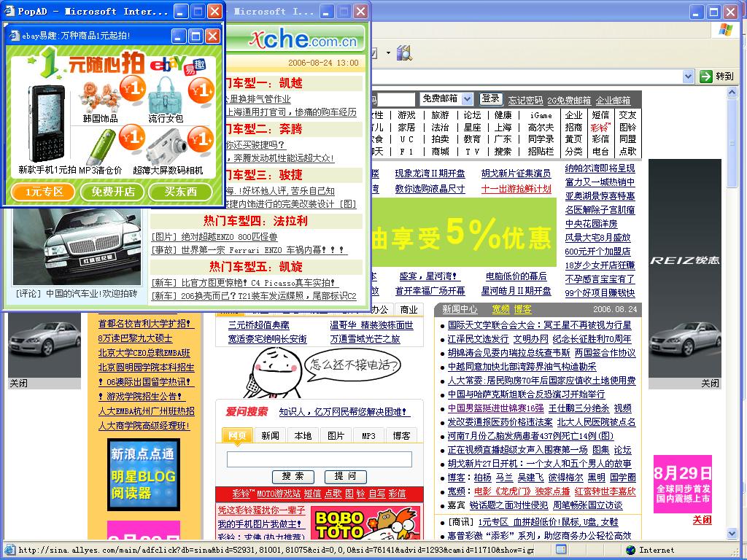Select the 图片 search tab
Viewport: 747px width, 560px height.
coord(336,436)
